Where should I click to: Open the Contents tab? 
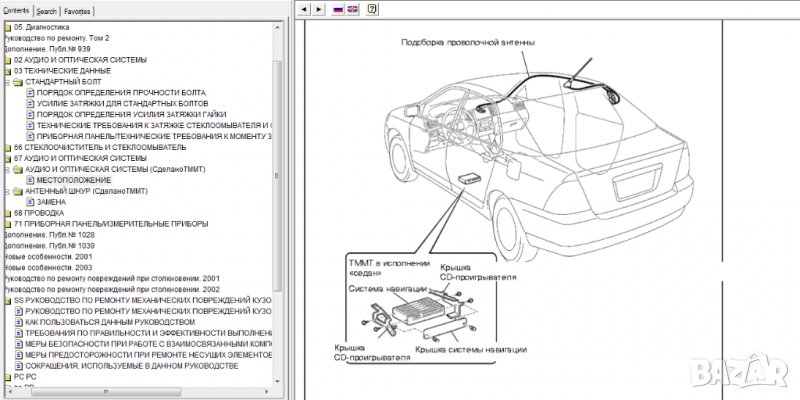click(x=17, y=10)
